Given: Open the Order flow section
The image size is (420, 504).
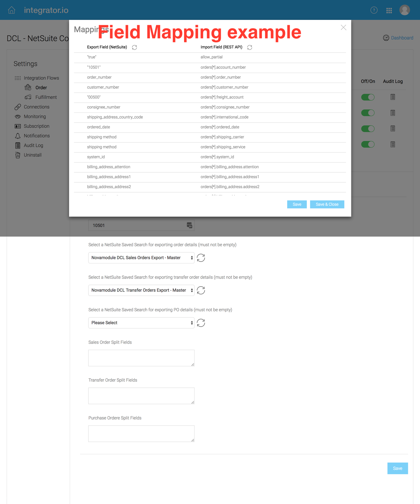Looking at the screenshot, I should coord(41,88).
